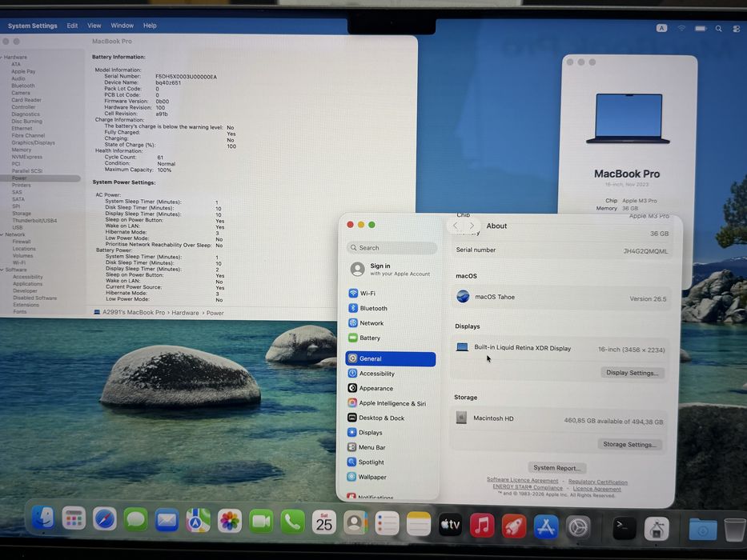Open the Window menu
The height and width of the screenshot is (560, 747).
click(122, 26)
